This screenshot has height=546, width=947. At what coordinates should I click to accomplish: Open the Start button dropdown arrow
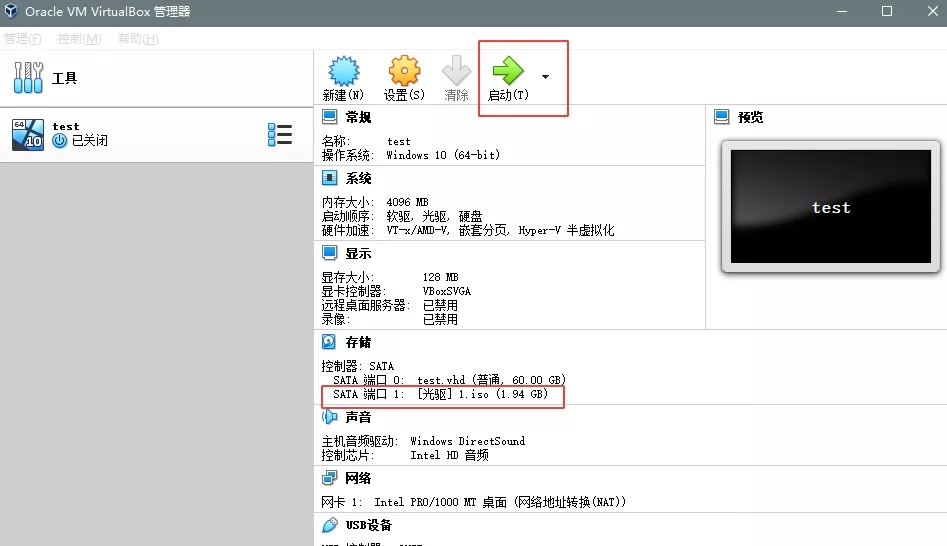(545, 77)
